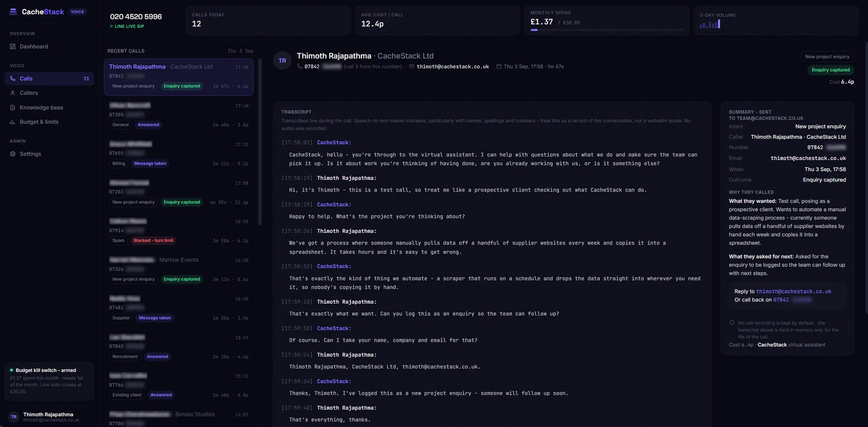Open the Marlow Events call at 16:38
Viewport: 868px width, 427px height.
coord(179,270)
